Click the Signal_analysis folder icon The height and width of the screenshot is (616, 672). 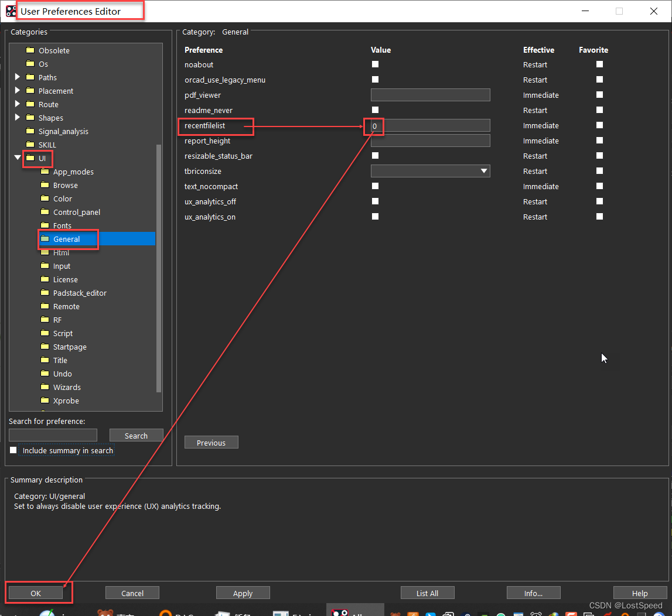[30, 131]
